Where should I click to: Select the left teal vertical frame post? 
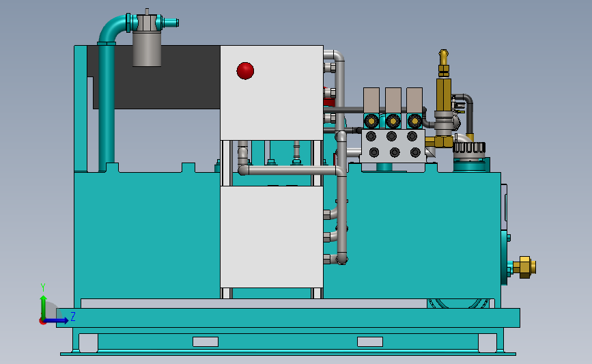click(x=81, y=109)
